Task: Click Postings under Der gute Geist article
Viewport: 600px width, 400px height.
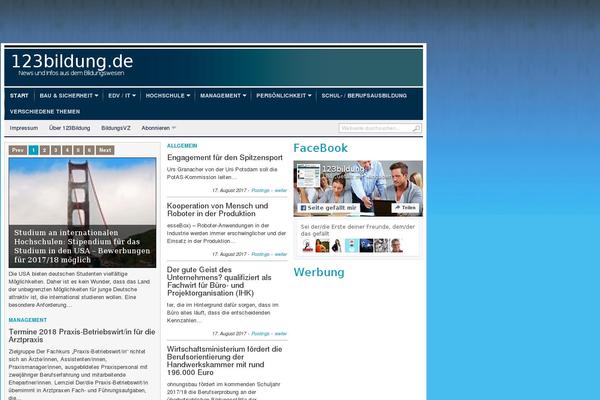Action: pyautogui.click(x=261, y=334)
